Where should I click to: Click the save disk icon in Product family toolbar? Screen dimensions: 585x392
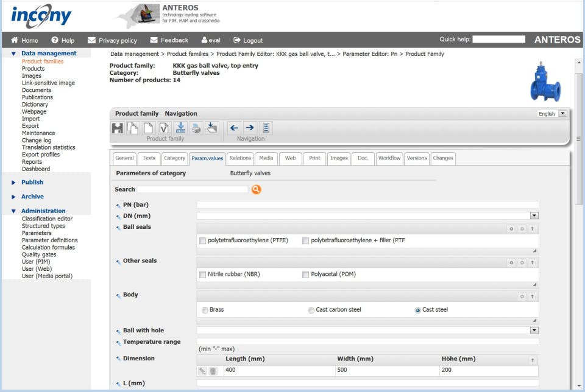pyautogui.click(x=117, y=128)
